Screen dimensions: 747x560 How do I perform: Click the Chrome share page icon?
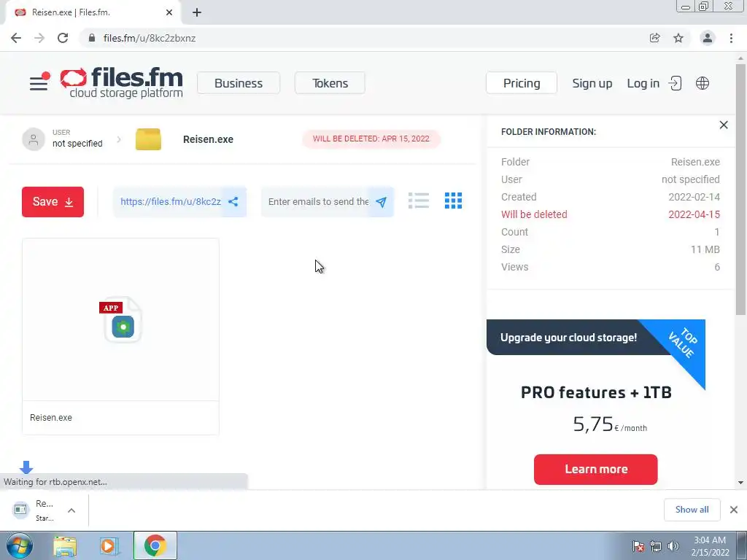point(654,38)
